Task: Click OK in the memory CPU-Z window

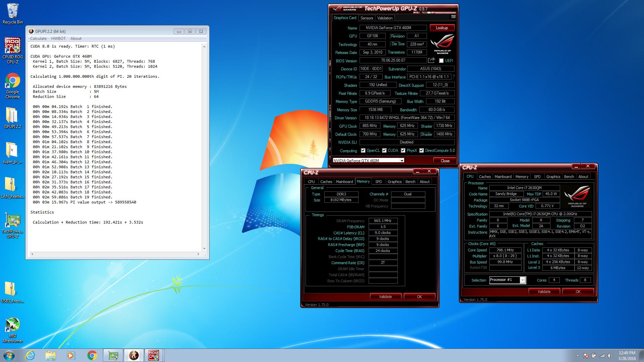Action: point(419,297)
